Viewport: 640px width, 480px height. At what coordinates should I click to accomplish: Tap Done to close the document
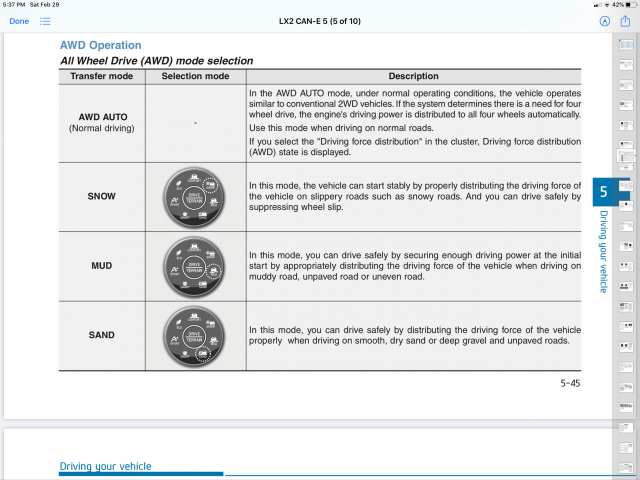click(x=19, y=21)
